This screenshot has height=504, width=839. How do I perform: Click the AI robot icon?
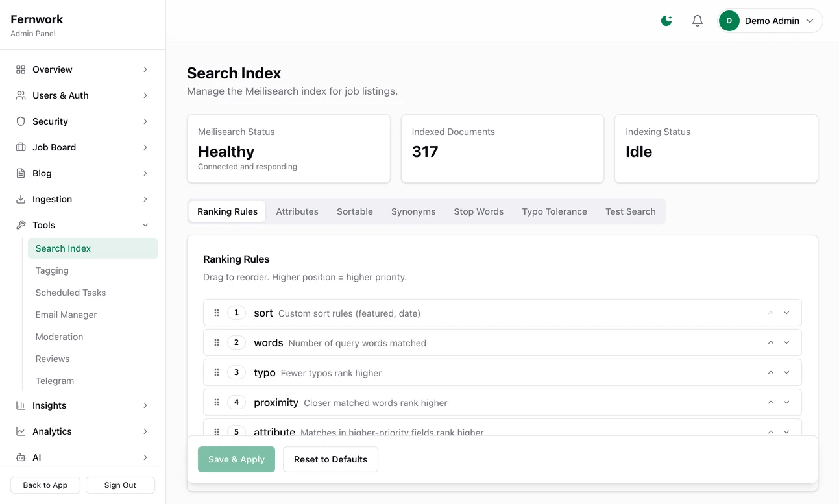21,457
